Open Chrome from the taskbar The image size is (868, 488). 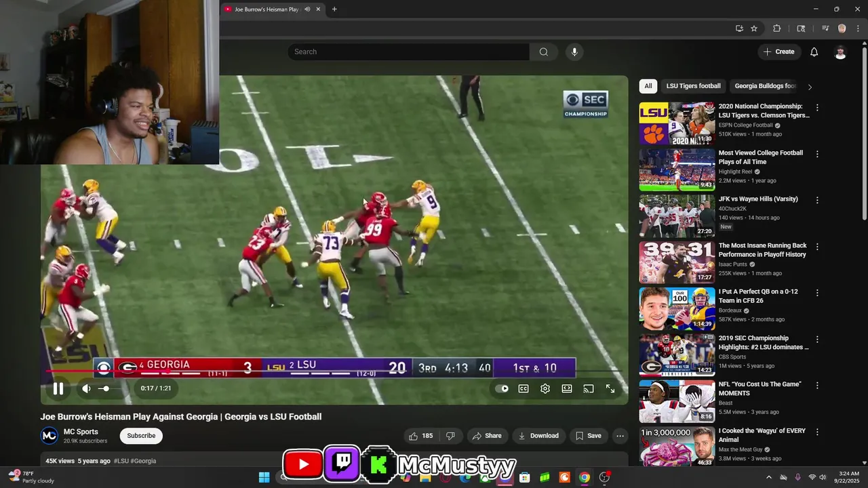coord(584,477)
